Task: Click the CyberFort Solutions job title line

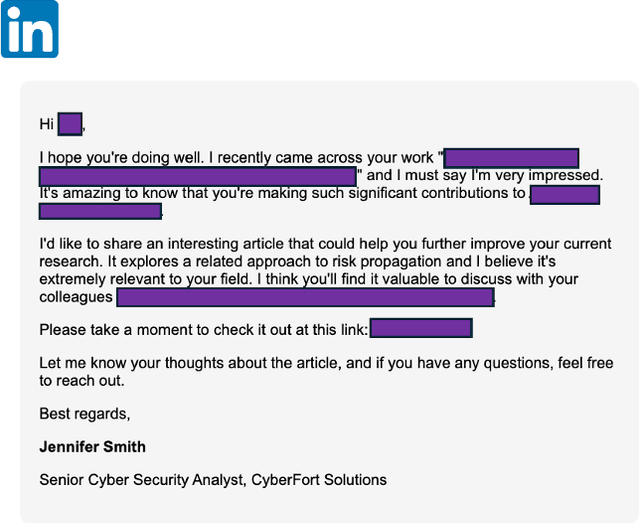Action: (x=213, y=480)
